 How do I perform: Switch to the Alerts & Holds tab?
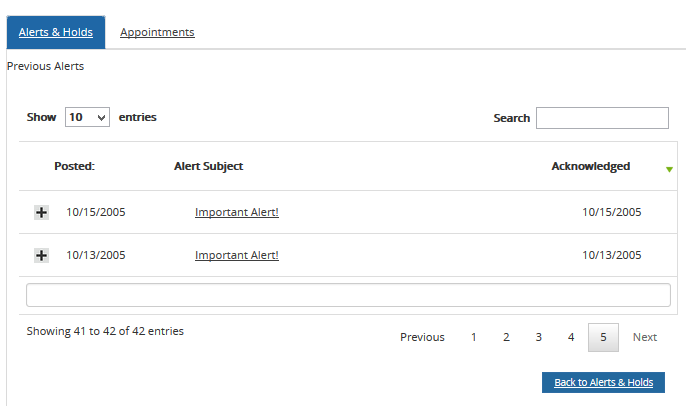(56, 32)
